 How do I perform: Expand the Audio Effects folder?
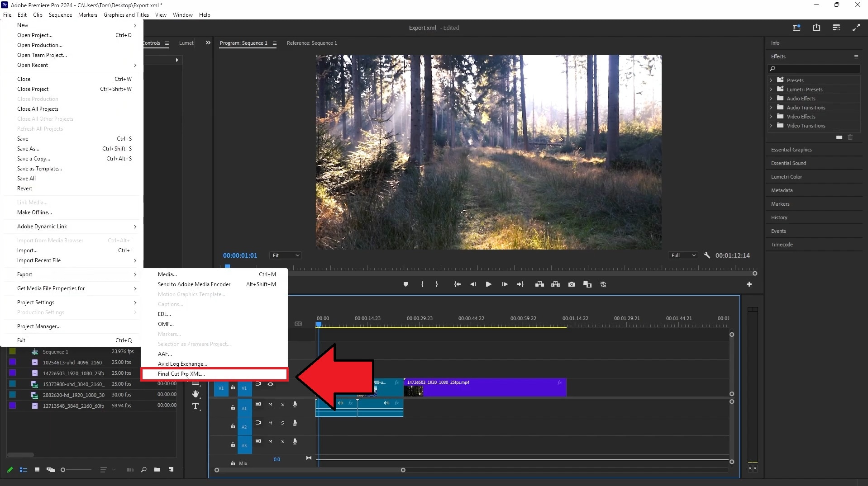tap(771, 99)
